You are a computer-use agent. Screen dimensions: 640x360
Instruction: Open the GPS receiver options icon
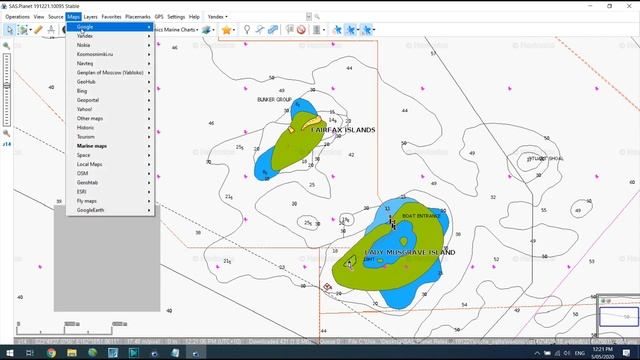(x=316, y=29)
